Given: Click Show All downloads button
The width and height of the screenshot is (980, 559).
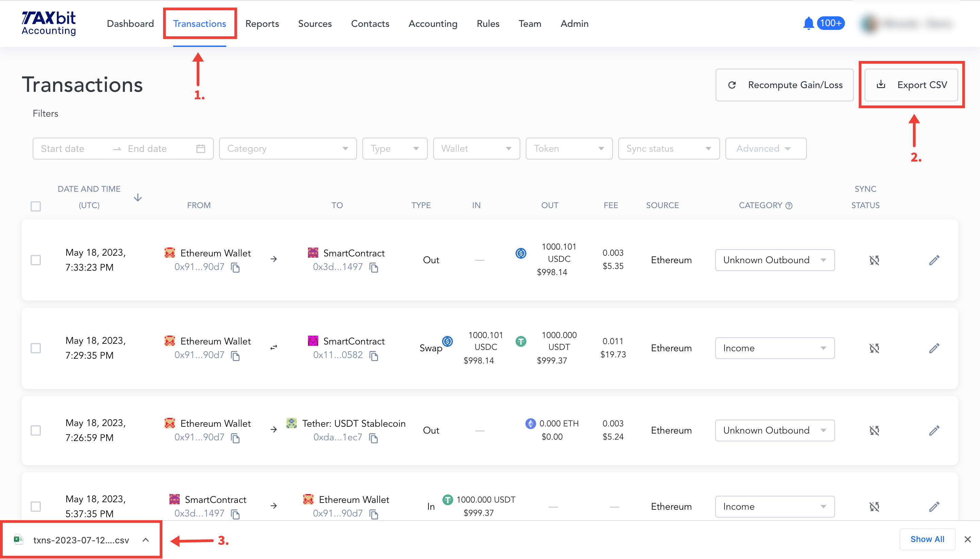Looking at the screenshot, I should [x=927, y=539].
